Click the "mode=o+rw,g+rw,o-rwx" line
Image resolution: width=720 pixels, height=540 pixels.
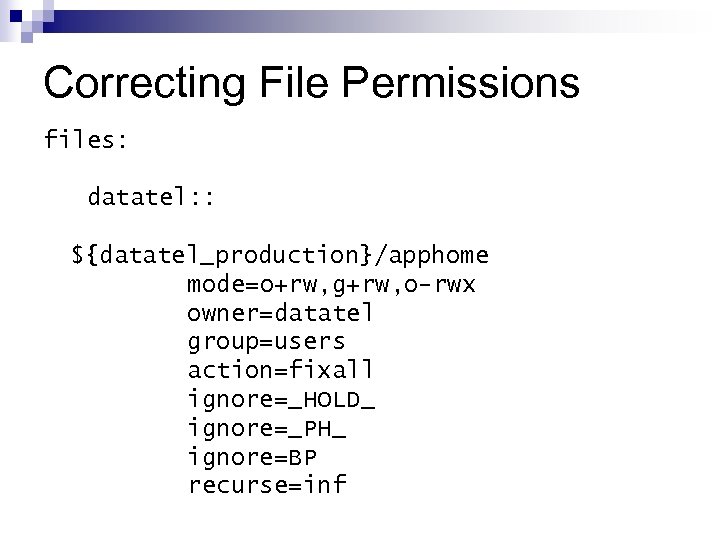tap(331, 284)
